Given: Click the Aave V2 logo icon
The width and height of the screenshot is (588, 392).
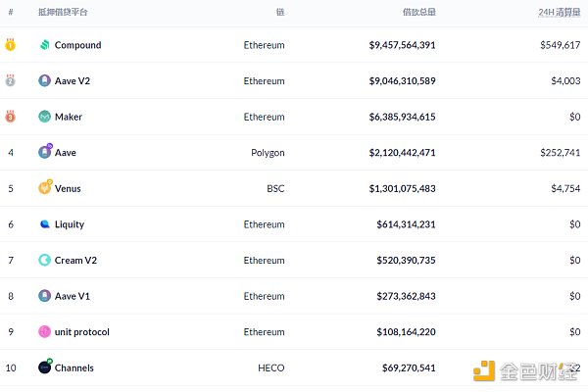Looking at the screenshot, I should point(45,80).
